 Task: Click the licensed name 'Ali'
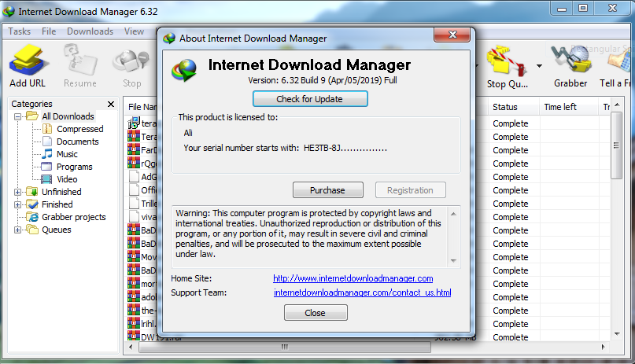(x=188, y=133)
